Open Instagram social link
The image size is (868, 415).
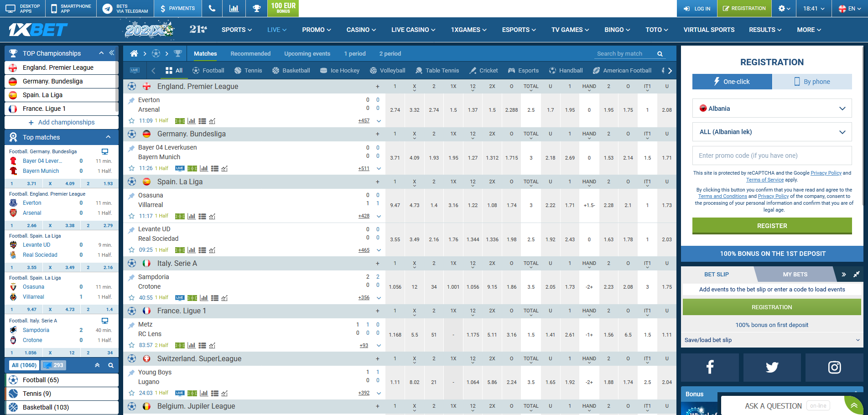834,367
